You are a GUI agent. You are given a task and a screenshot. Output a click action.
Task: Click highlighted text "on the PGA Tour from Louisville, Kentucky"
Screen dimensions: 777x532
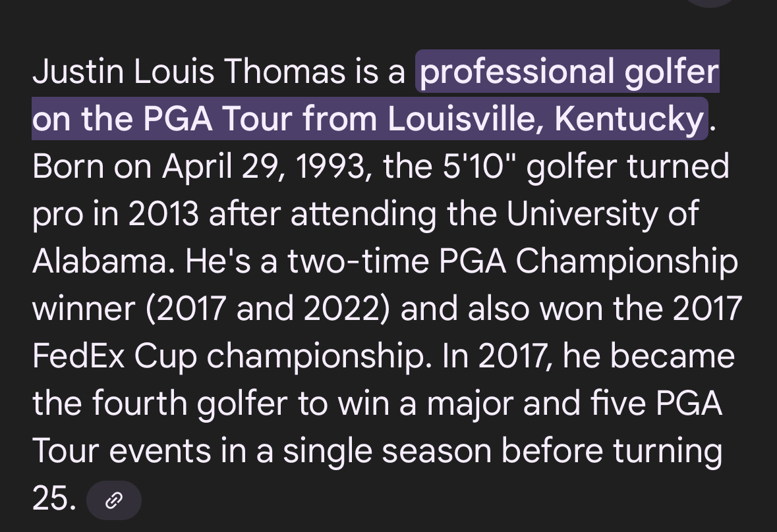coord(368,119)
